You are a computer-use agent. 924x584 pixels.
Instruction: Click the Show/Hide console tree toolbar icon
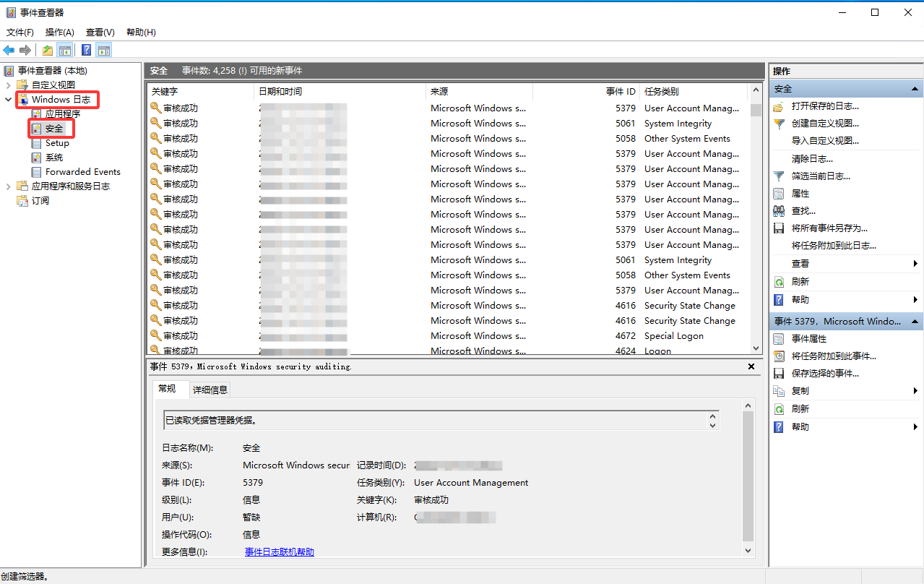coord(65,50)
